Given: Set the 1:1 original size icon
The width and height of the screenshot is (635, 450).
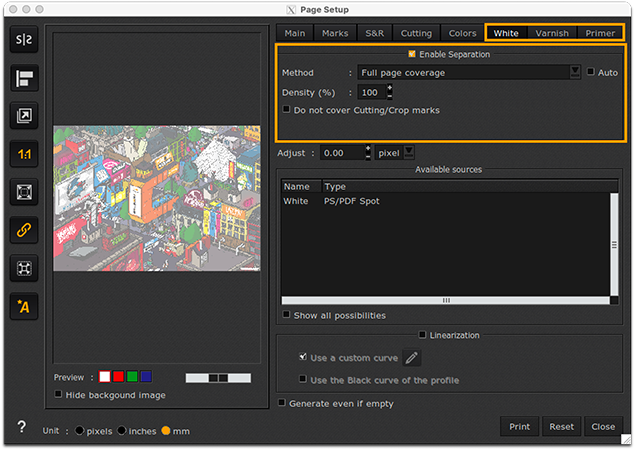Looking at the screenshot, I should [23, 154].
